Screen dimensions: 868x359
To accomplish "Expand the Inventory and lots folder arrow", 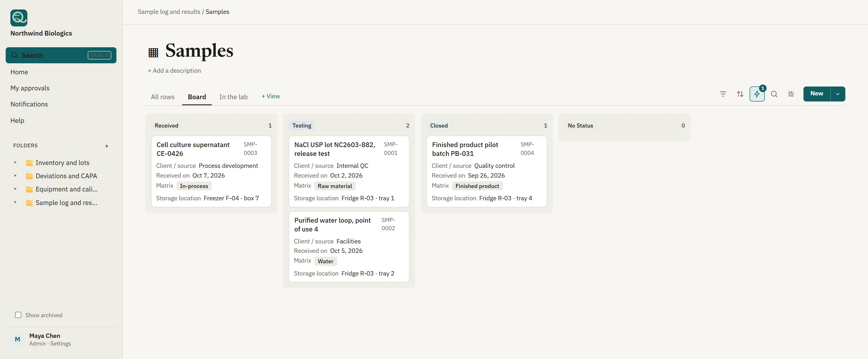I will click(15, 162).
